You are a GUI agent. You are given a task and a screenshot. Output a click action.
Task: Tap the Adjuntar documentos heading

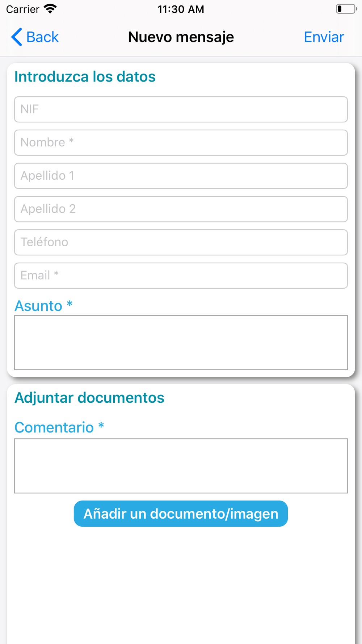pos(89,398)
